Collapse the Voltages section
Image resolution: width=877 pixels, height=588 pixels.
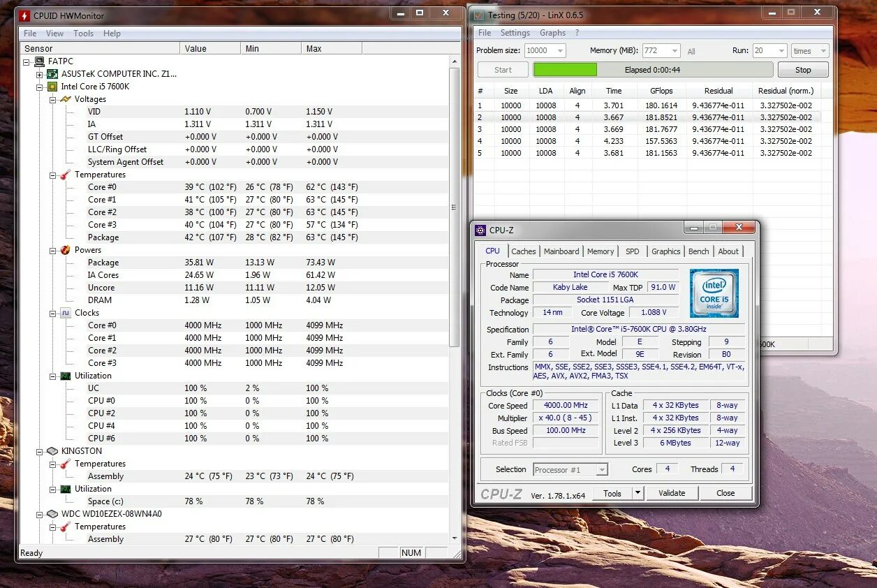pos(52,99)
